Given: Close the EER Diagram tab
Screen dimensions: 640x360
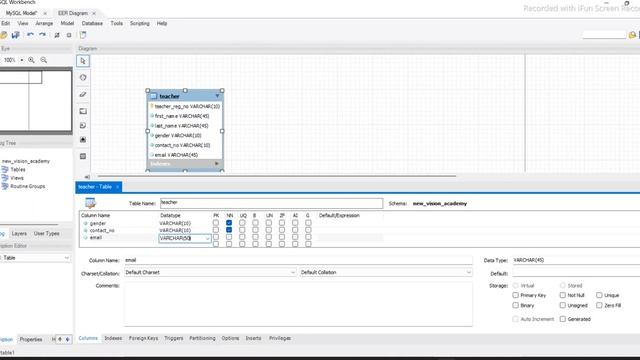Looking at the screenshot, I should [93, 13].
